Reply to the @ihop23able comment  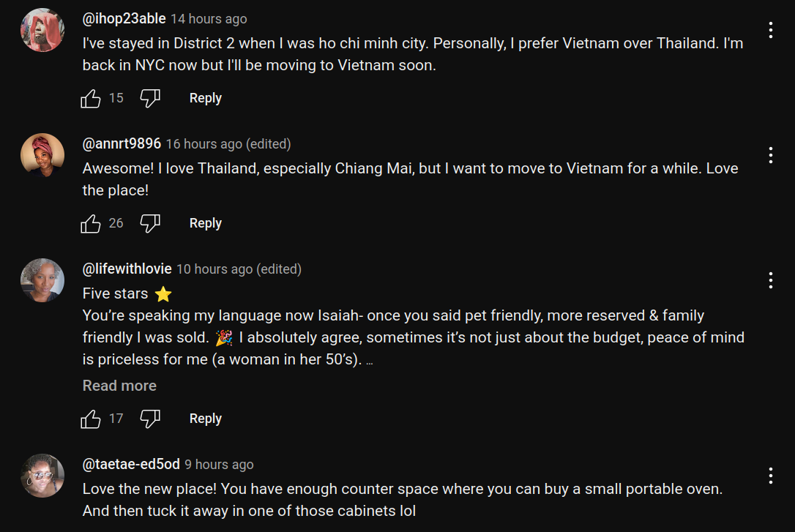(205, 98)
